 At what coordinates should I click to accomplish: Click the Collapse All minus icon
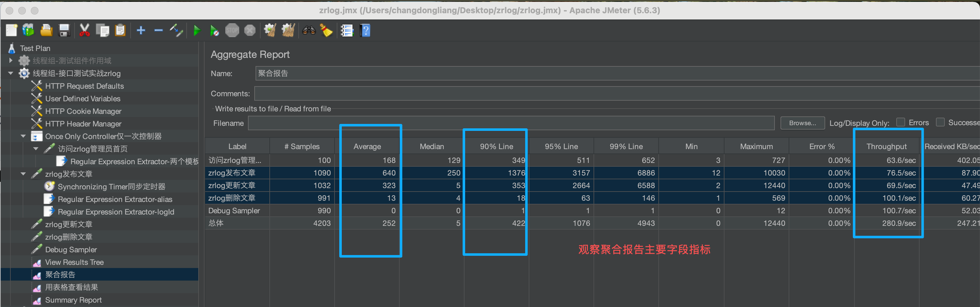pyautogui.click(x=159, y=30)
